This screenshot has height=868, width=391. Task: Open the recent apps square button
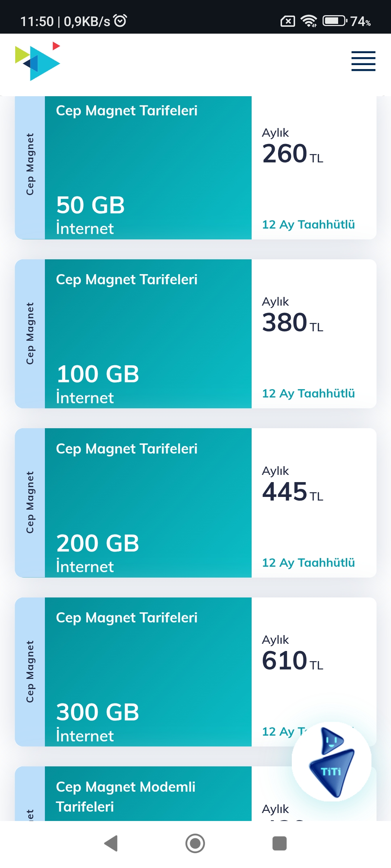(279, 843)
